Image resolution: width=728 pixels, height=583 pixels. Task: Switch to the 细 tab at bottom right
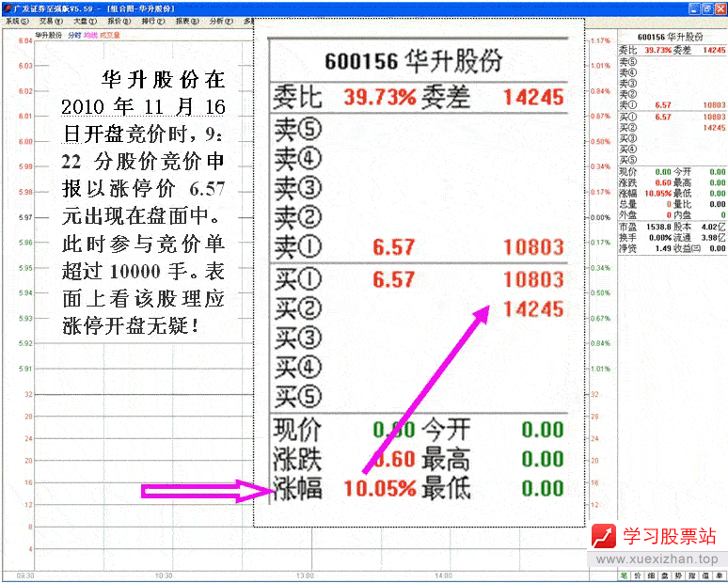coord(652,575)
